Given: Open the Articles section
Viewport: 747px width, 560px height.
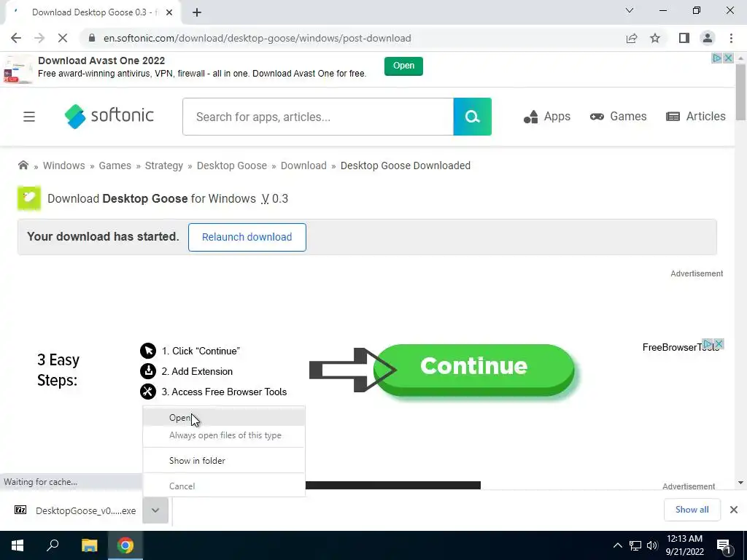Looking at the screenshot, I should [x=695, y=117].
